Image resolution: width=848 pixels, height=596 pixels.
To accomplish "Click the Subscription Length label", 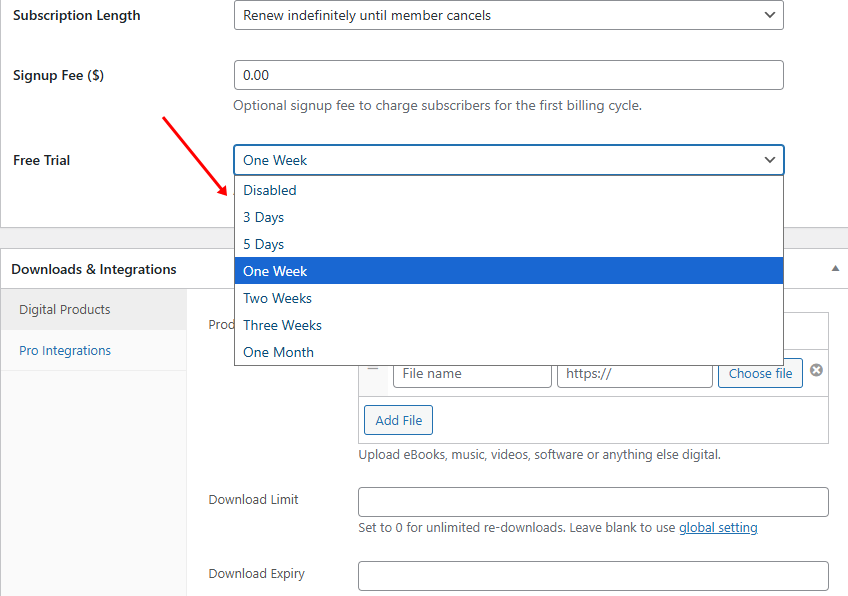I will click(x=76, y=15).
